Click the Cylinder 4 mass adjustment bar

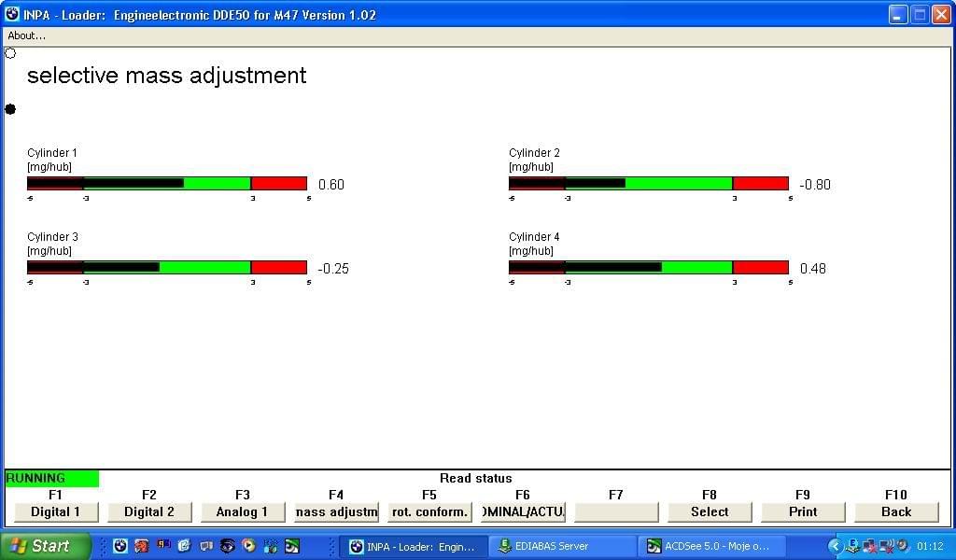(649, 268)
